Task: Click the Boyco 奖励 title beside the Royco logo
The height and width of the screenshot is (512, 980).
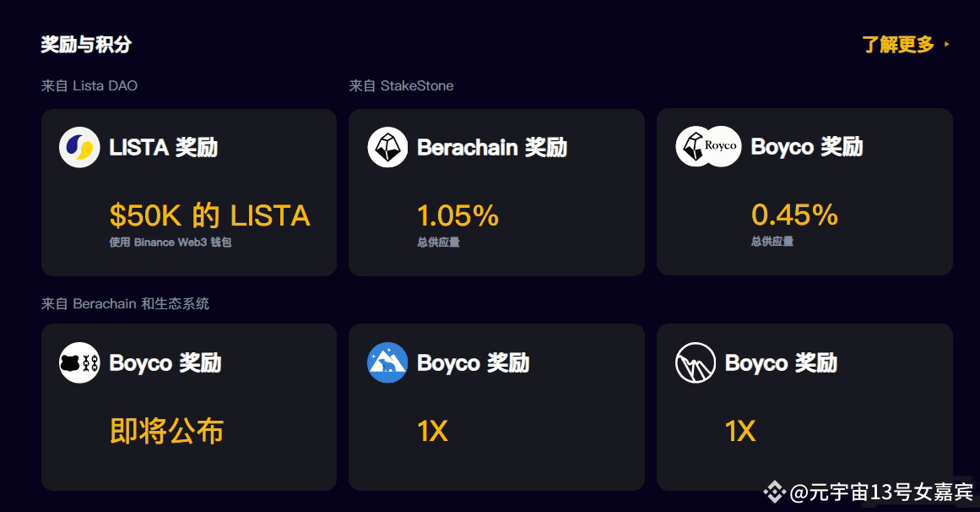Action: tap(807, 146)
